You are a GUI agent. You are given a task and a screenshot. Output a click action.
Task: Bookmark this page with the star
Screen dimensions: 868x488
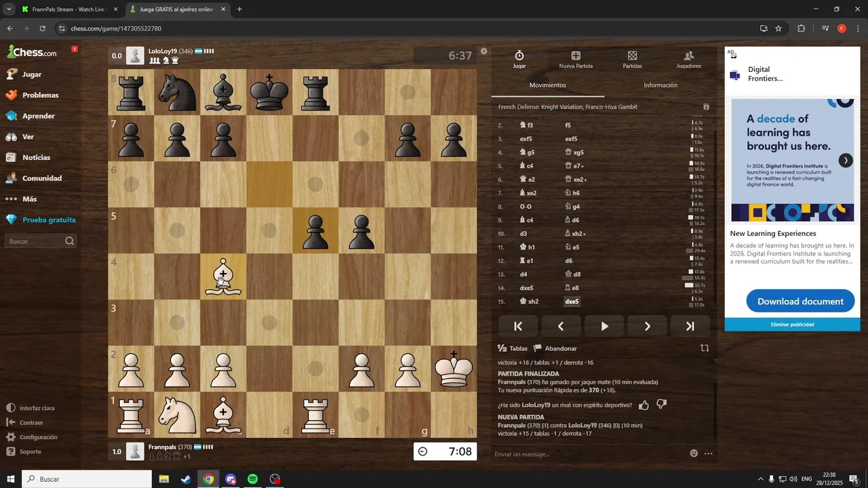tap(778, 28)
